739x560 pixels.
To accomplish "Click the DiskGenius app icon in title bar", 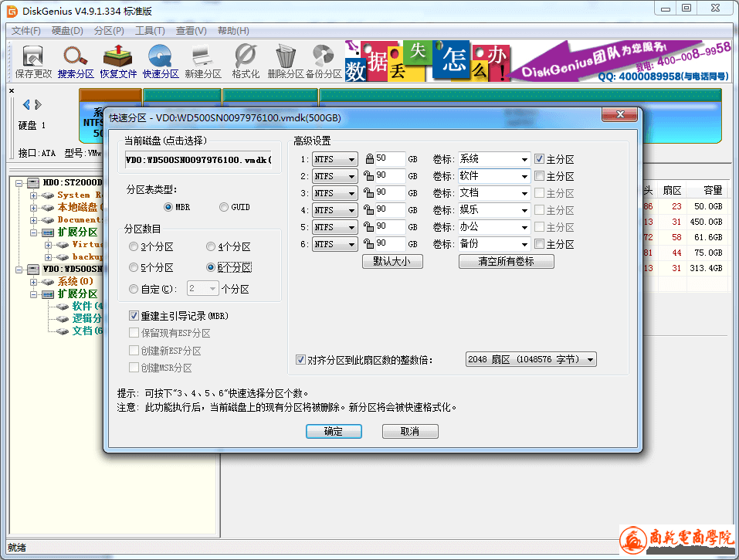I will [12, 11].
